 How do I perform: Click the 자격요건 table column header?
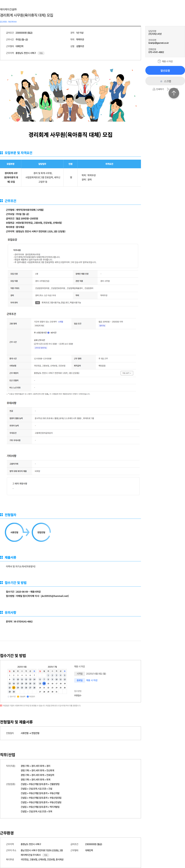point(109,164)
